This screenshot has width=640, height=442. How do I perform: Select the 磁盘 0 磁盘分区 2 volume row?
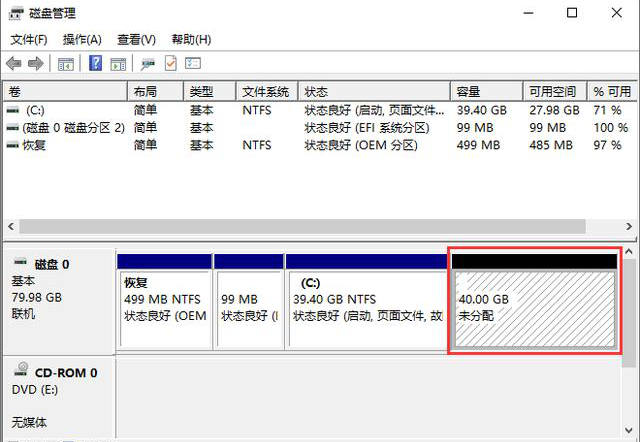[x=320, y=128]
